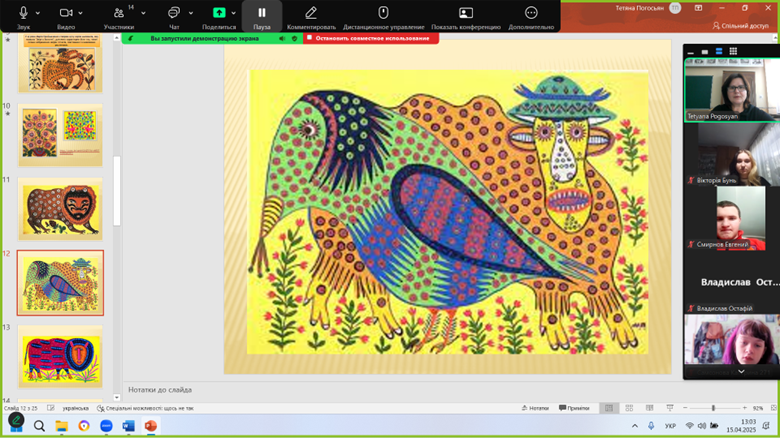Click zoom in plus in status bar
The width and height of the screenshot is (780, 438).
pyautogui.click(x=745, y=408)
